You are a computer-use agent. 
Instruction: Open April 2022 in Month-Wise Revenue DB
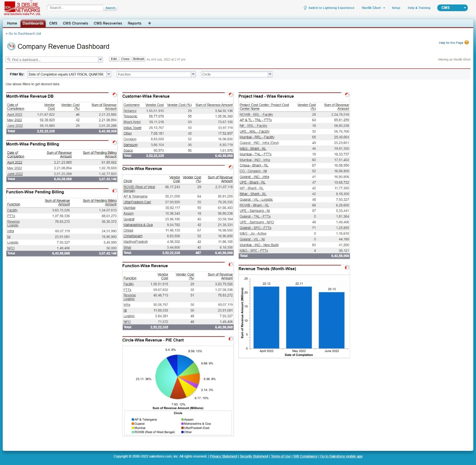(15, 115)
